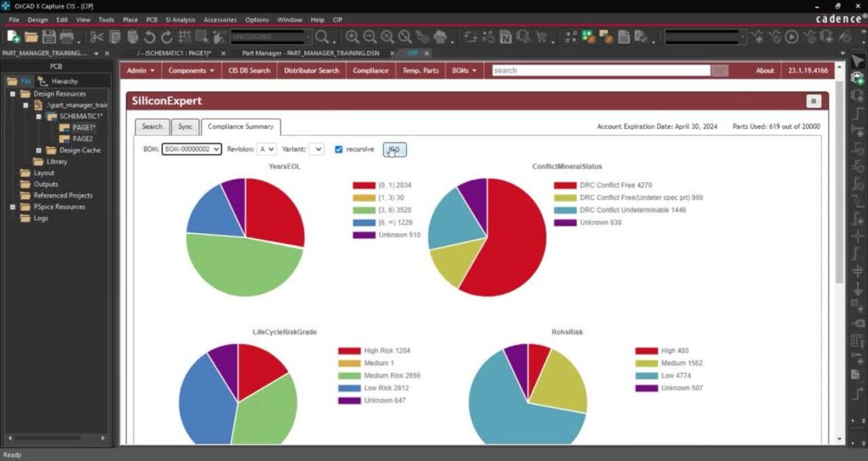Image resolution: width=868 pixels, height=461 pixels.
Task: Click the scissors cut icon
Action: (97, 37)
